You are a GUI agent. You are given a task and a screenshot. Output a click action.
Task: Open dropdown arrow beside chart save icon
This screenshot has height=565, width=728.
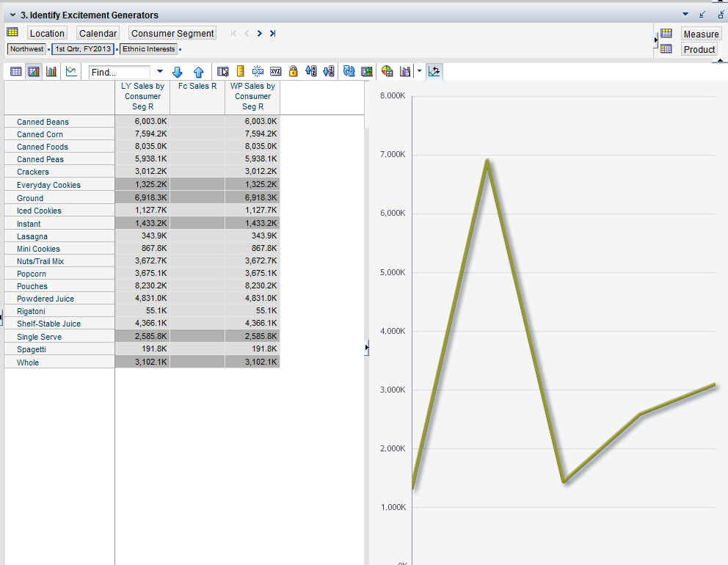[419, 71]
